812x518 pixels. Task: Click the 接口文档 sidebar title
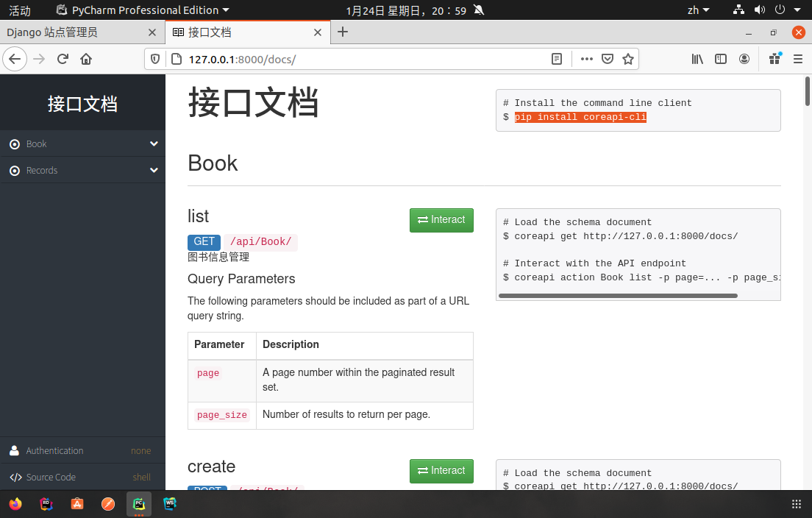(x=83, y=104)
